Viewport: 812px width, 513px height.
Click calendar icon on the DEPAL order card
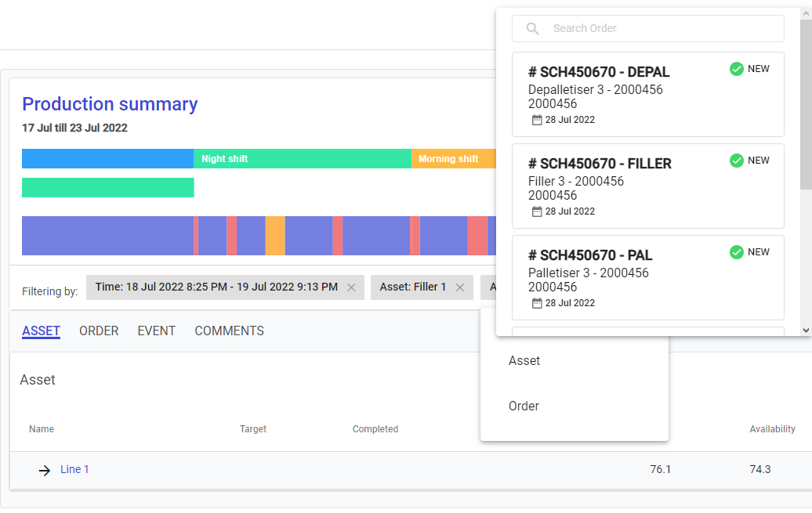(x=537, y=120)
